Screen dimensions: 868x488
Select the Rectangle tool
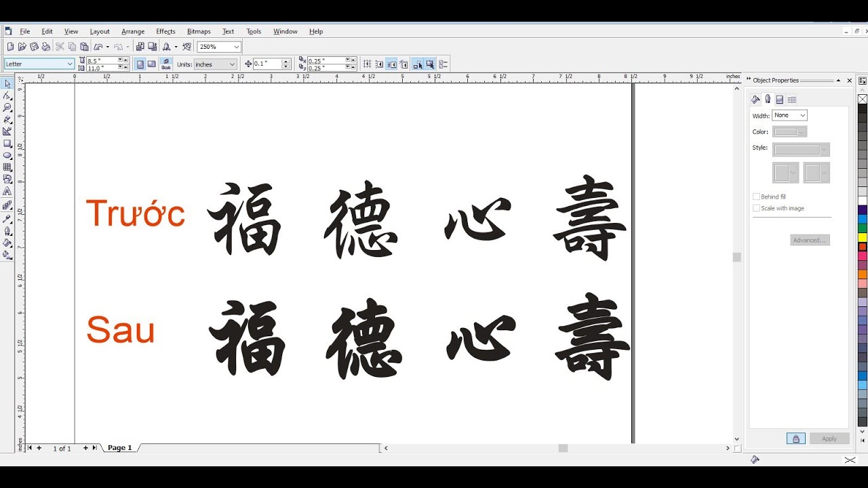click(7, 143)
